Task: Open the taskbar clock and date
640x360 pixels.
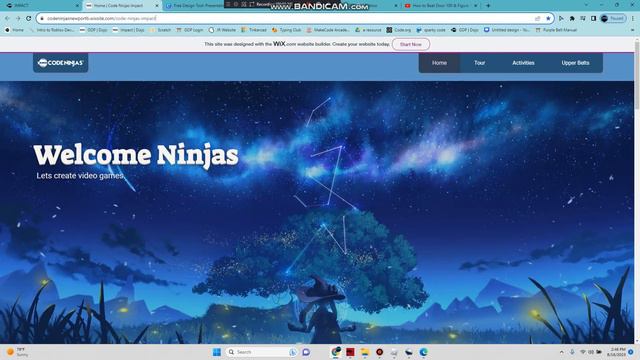Action: 616,352
